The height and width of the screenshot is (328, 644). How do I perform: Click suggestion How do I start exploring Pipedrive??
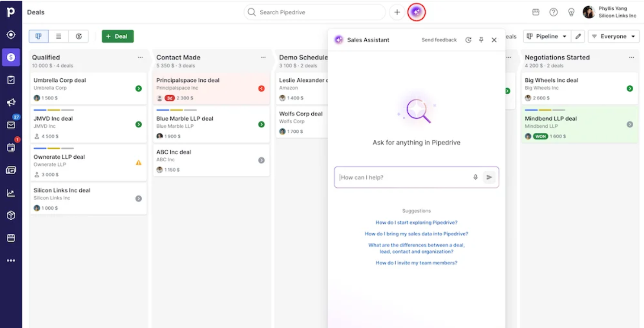point(416,223)
